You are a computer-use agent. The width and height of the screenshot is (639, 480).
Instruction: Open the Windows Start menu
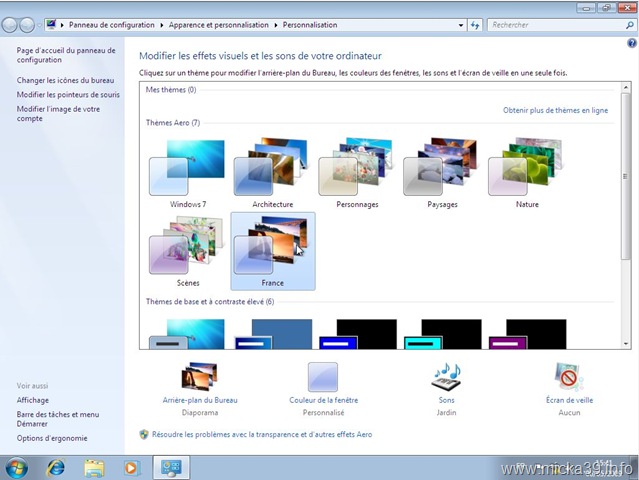click(17, 468)
